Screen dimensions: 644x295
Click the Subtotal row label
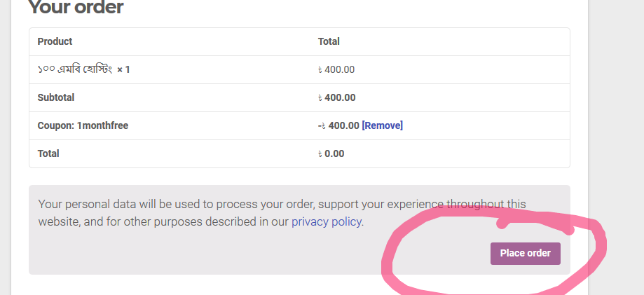coord(55,97)
